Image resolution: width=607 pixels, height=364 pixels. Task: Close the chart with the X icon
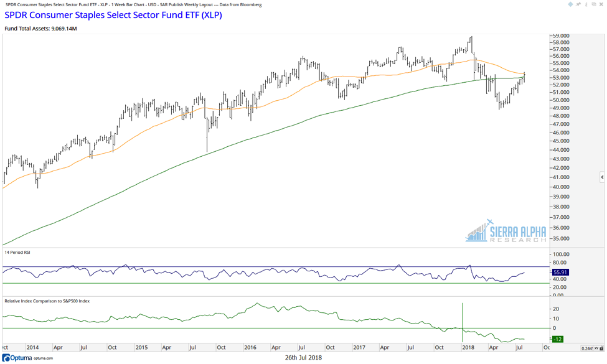coord(601,4)
